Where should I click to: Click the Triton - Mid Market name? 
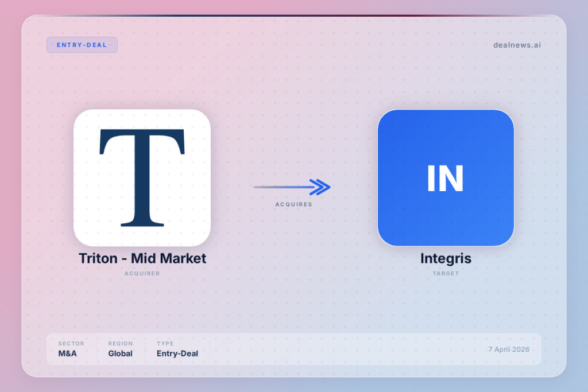point(142,258)
